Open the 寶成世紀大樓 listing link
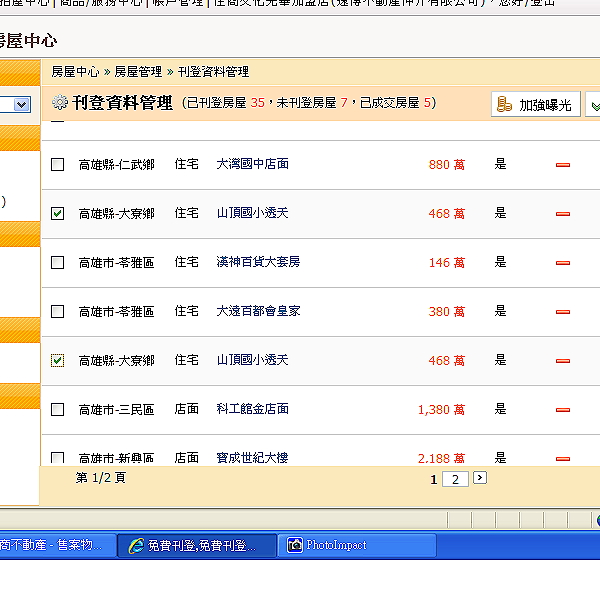Viewport: 600px width, 600px height. tap(252, 458)
